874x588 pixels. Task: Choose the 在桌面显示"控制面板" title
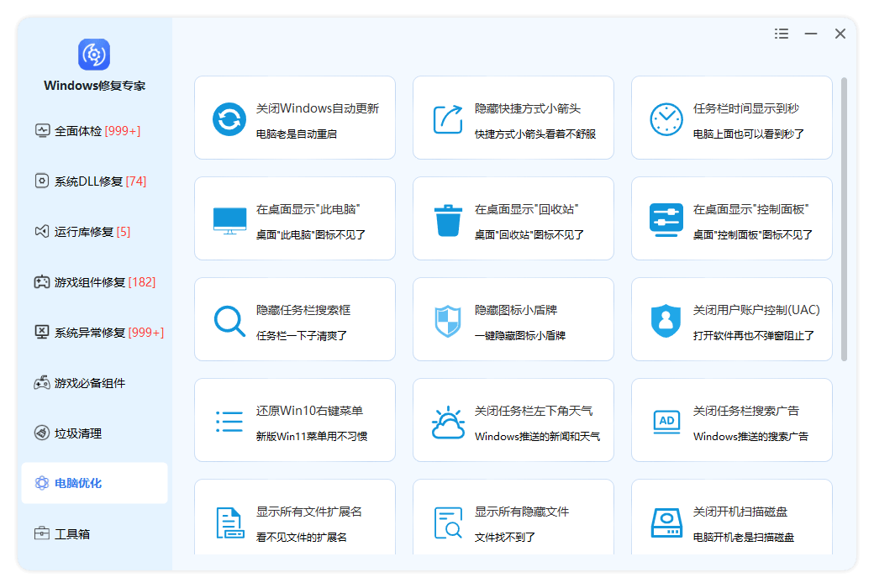pyautogui.click(x=750, y=209)
